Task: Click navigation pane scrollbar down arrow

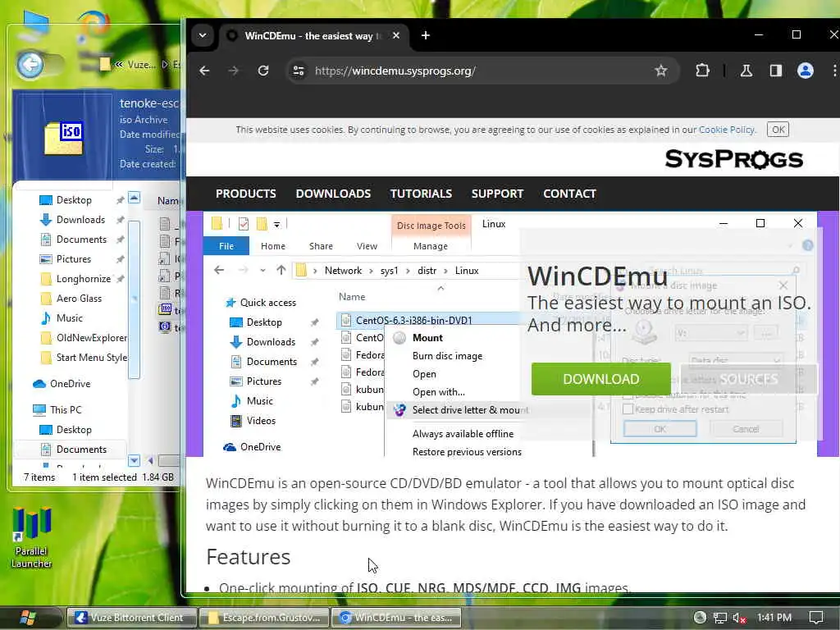Action: point(134,460)
